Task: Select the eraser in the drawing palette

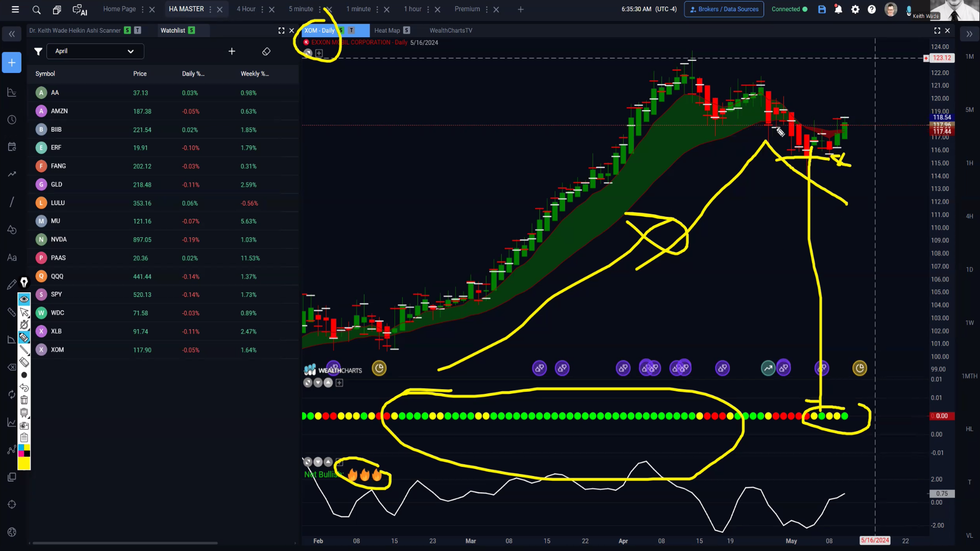Action: 24,362
